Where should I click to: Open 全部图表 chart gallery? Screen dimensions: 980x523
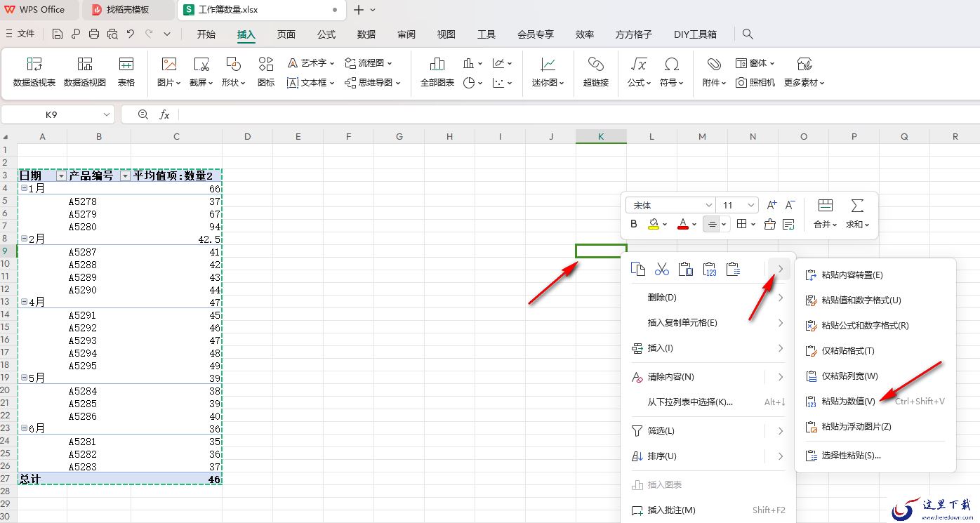pyautogui.click(x=437, y=72)
